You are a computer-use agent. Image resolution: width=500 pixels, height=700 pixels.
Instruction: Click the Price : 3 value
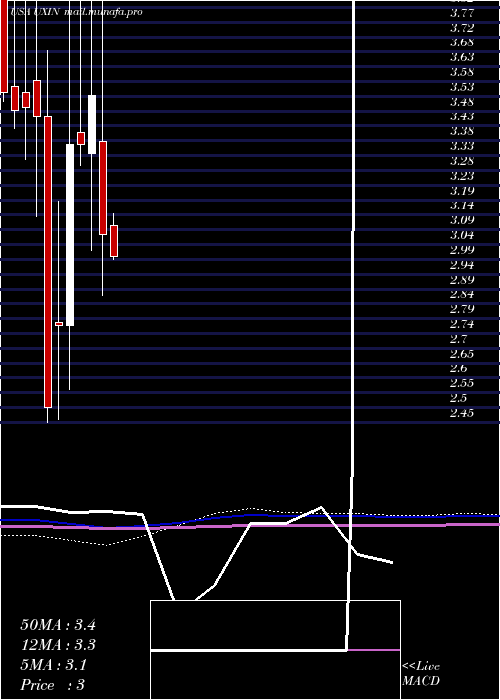[53, 685]
